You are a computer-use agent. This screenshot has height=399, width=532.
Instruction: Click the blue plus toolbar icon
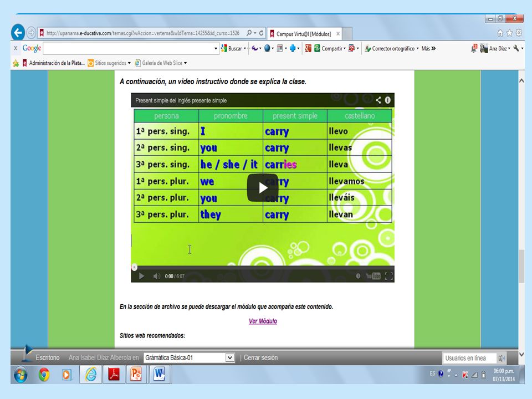point(293,49)
